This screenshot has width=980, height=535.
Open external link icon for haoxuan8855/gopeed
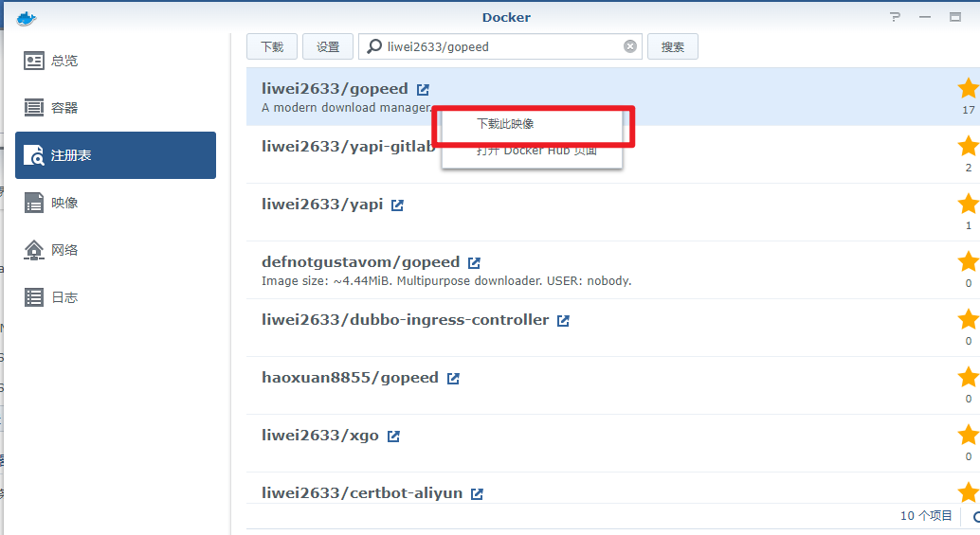[x=453, y=379]
